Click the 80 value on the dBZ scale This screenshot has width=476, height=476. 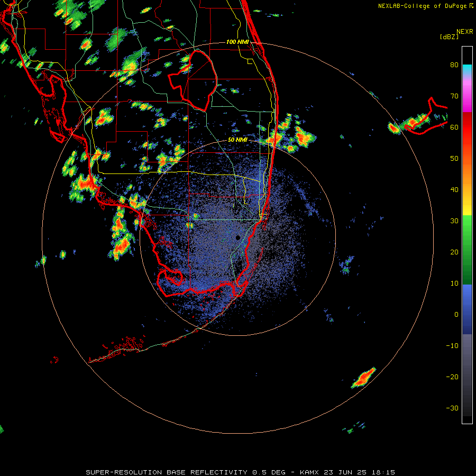tap(454, 65)
